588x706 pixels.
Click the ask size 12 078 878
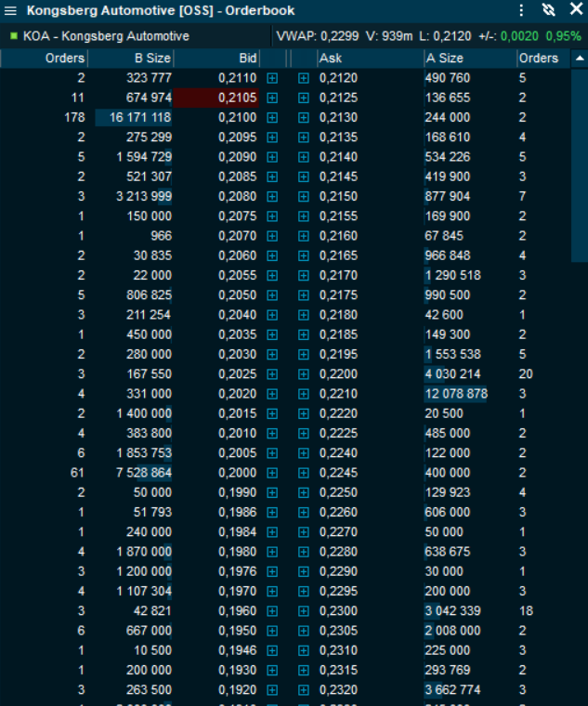click(456, 394)
